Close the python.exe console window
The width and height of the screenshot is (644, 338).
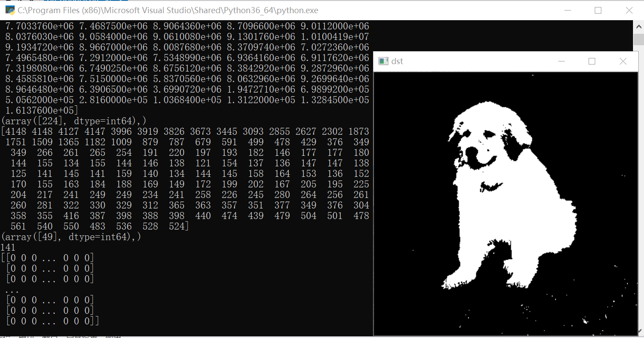click(x=629, y=11)
